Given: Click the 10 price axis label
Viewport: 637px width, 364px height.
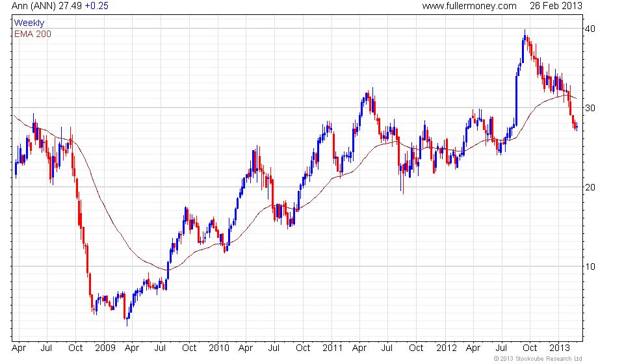Looking at the screenshot, I should [590, 266].
